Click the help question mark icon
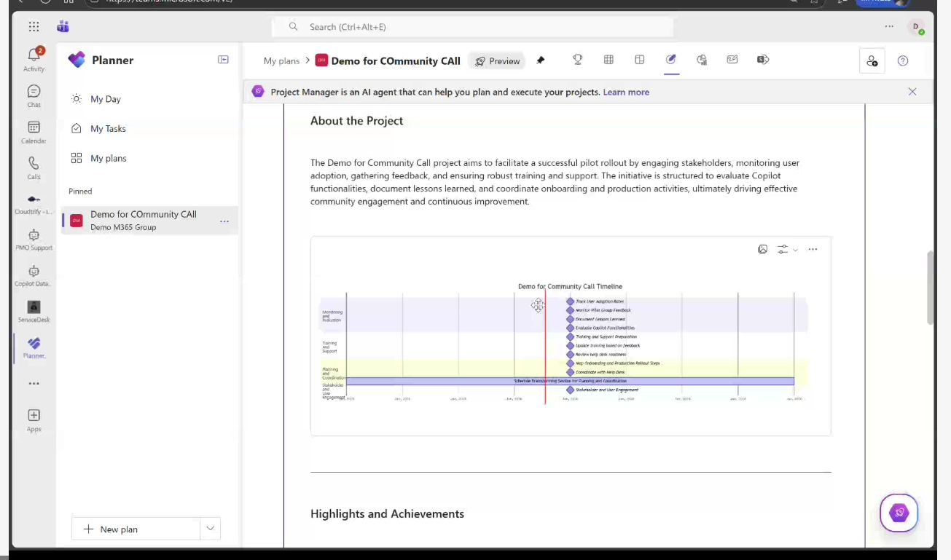The height and width of the screenshot is (560, 951). (x=903, y=61)
